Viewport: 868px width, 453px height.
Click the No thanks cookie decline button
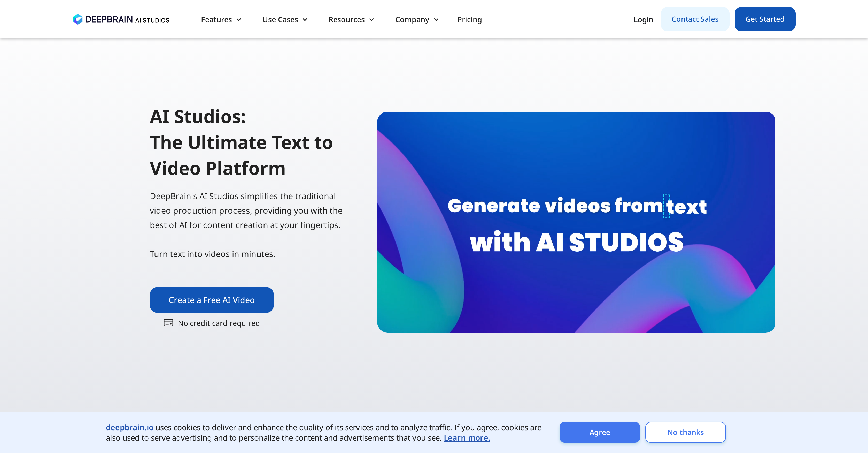(x=685, y=432)
